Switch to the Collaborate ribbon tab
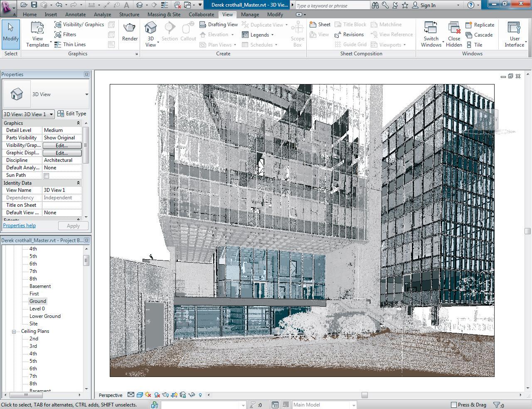 click(x=201, y=14)
